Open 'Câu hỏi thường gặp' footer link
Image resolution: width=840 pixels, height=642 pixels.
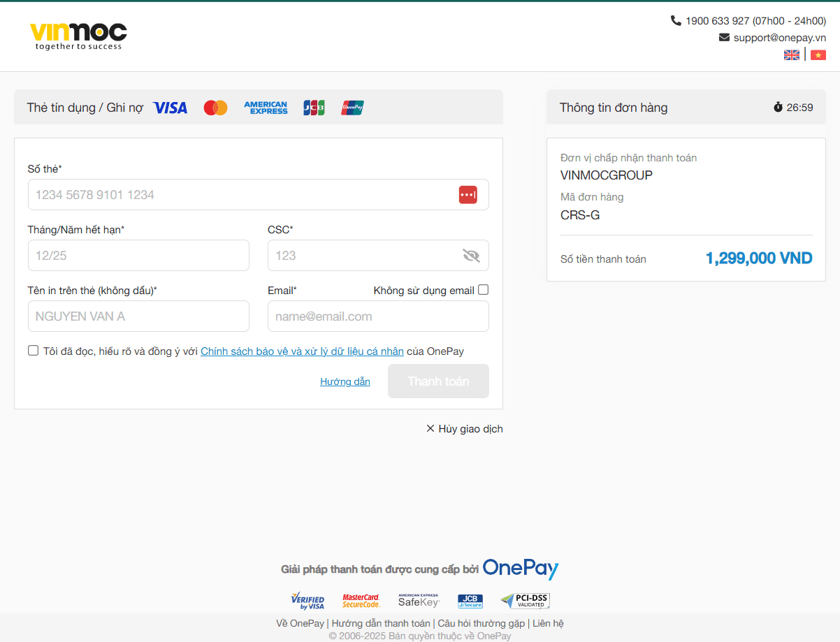(x=481, y=623)
